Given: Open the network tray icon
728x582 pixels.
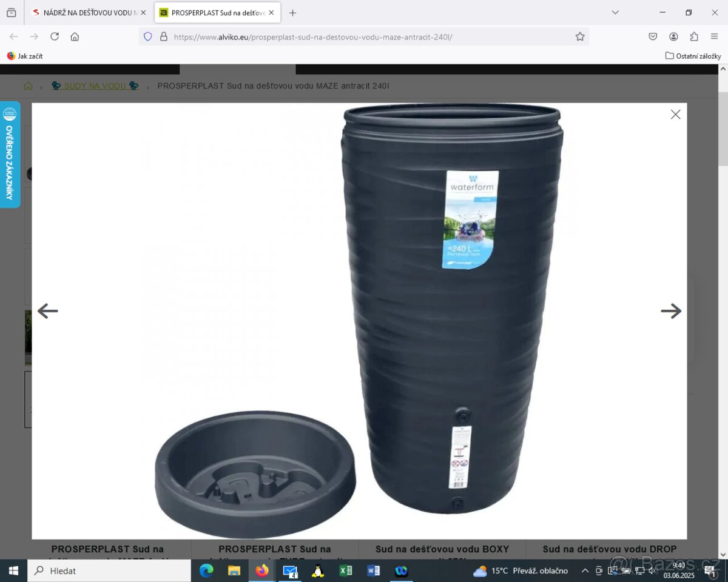Looking at the screenshot, I should [639, 570].
